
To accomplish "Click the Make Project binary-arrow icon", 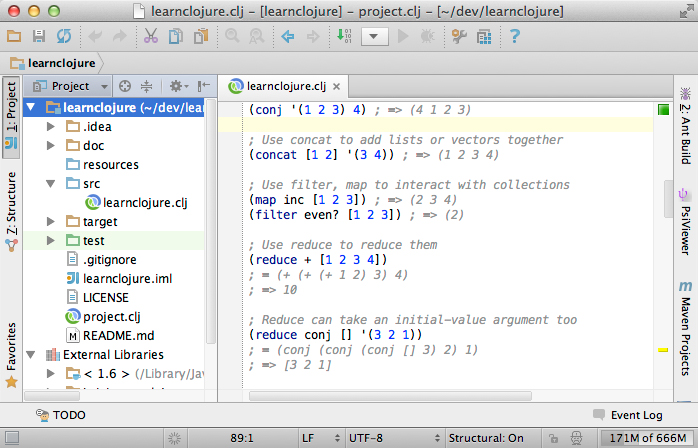I will (x=344, y=36).
